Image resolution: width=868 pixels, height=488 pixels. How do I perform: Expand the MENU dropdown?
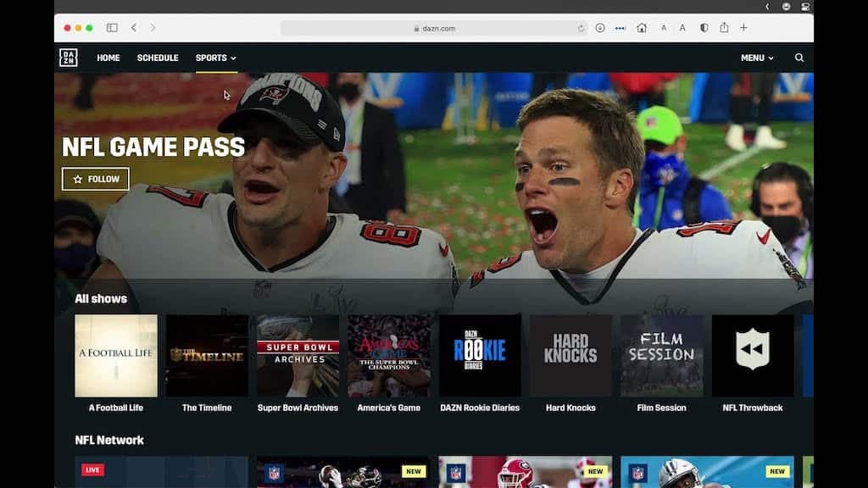[x=757, y=58]
